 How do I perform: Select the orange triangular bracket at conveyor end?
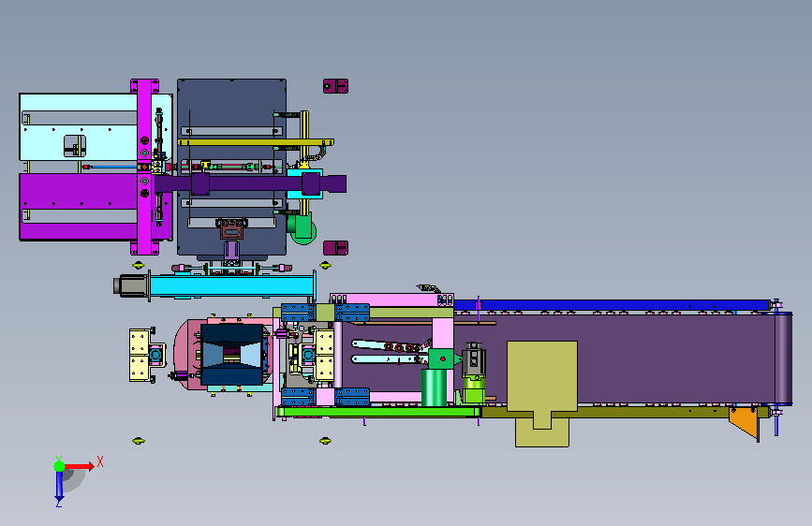(x=745, y=422)
